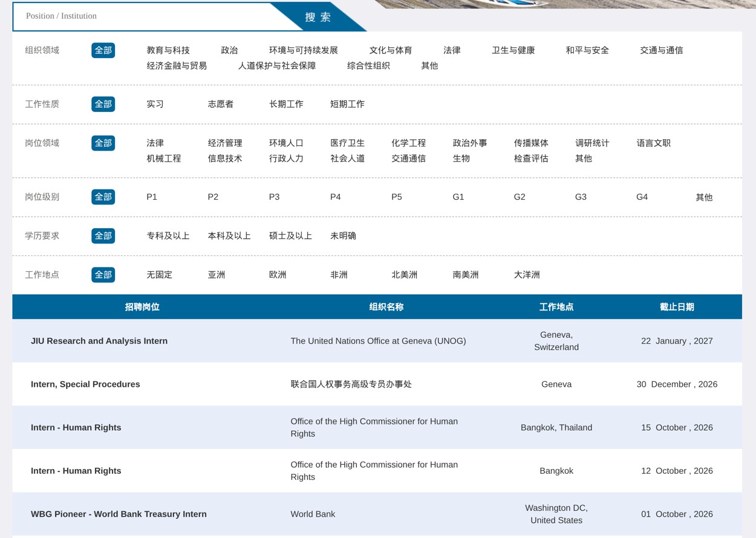Select 全部 in the 岗位领域 row
Image resolution: width=756 pixels, height=538 pixels.
[103, 143]
